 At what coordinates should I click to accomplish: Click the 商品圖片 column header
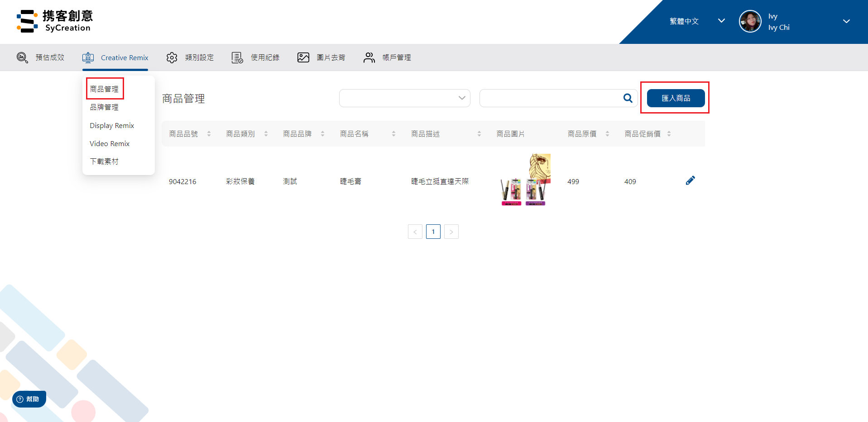click(510, 134)
